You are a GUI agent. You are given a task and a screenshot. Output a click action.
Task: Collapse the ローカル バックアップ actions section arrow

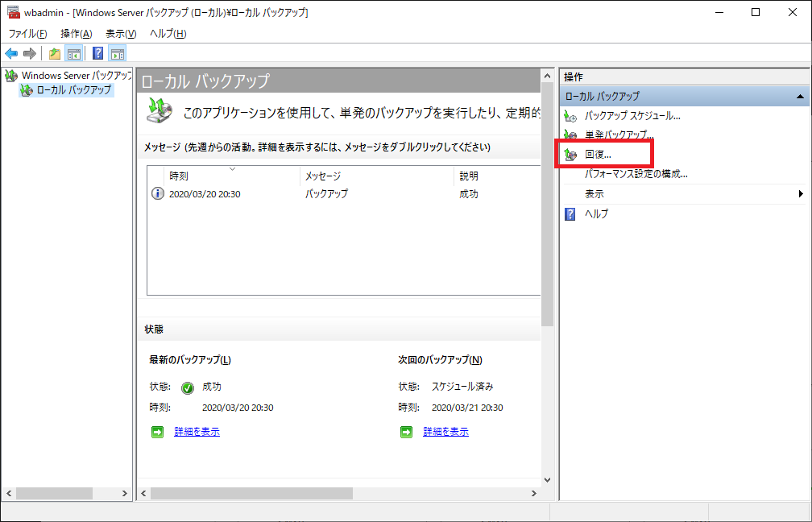(799, 97)
